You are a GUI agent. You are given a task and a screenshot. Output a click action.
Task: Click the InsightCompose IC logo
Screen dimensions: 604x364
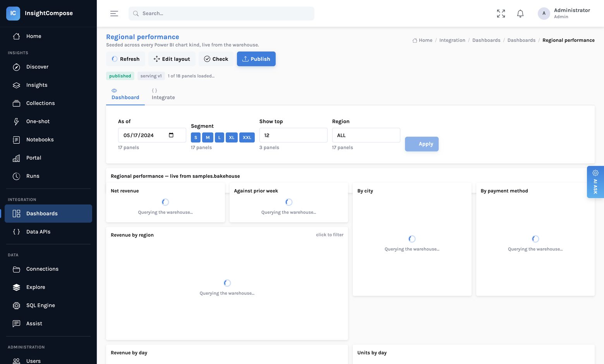click(x=13, y=13)
